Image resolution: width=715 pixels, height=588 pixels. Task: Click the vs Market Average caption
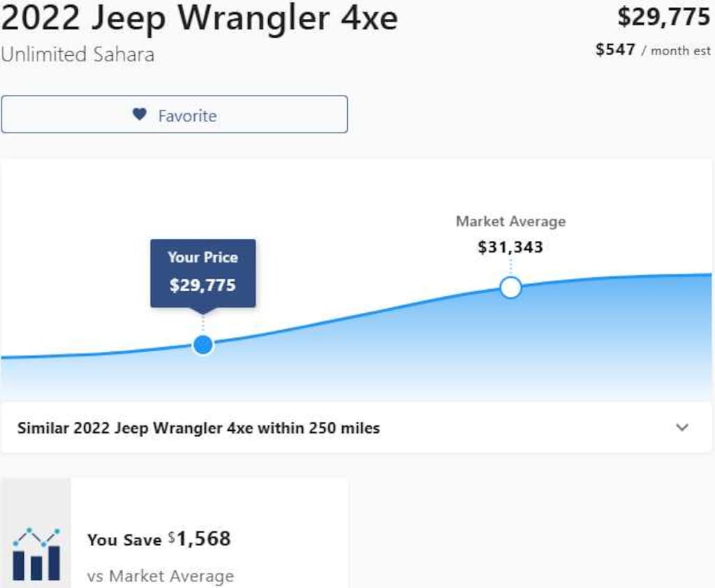click(x=161, y=576)
